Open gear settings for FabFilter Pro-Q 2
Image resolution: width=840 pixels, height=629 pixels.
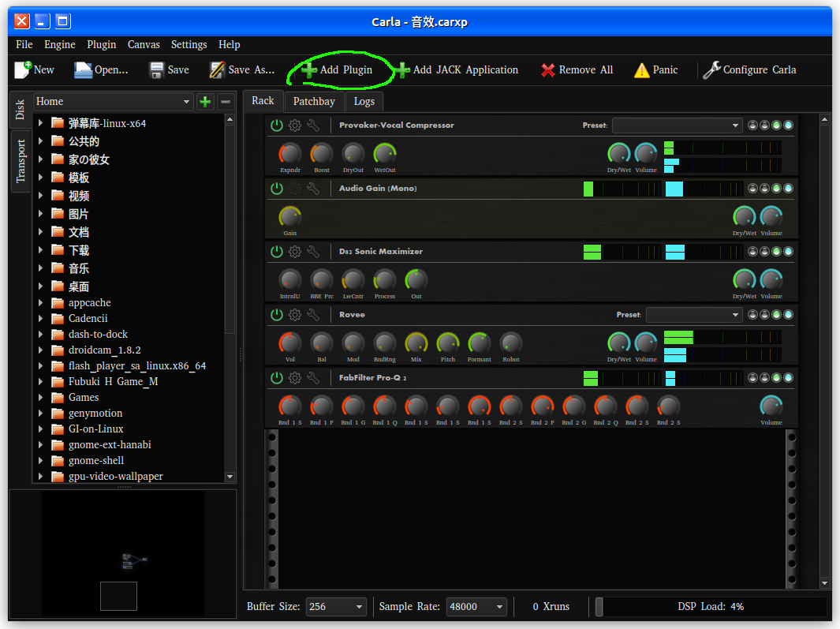click(x=295, y=378)
